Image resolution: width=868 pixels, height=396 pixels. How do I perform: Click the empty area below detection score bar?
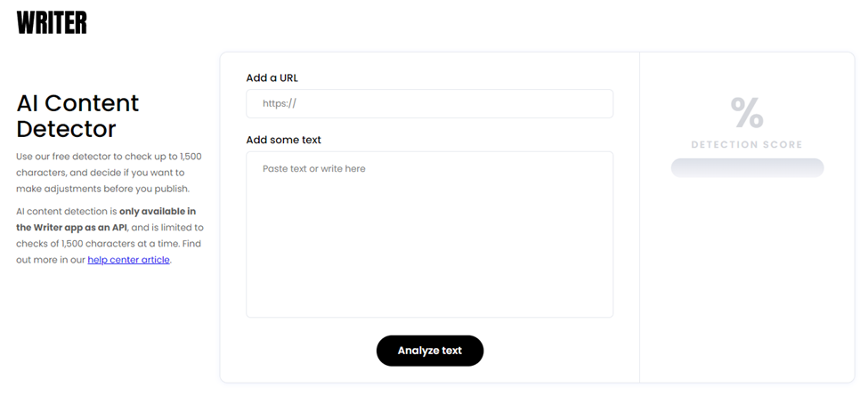click(747, 277)
